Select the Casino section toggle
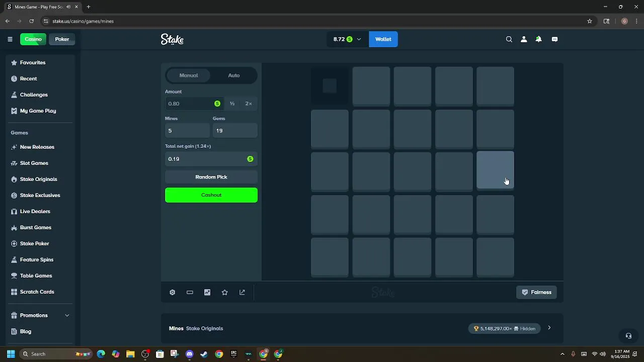Image resolution: width=644 pixels, height=362 pixels. coord(33,39)
